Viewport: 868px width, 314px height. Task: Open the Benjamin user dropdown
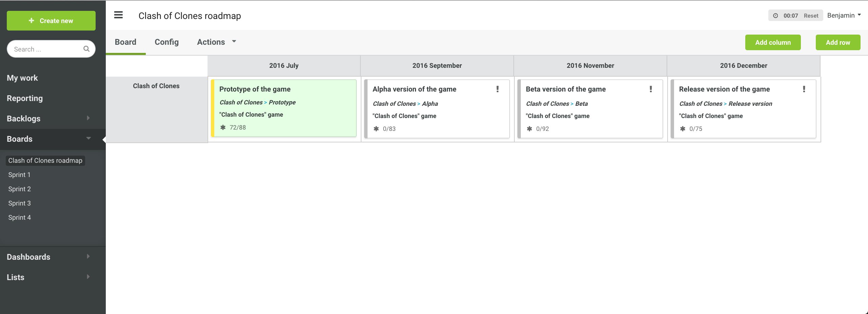[844, 15]
